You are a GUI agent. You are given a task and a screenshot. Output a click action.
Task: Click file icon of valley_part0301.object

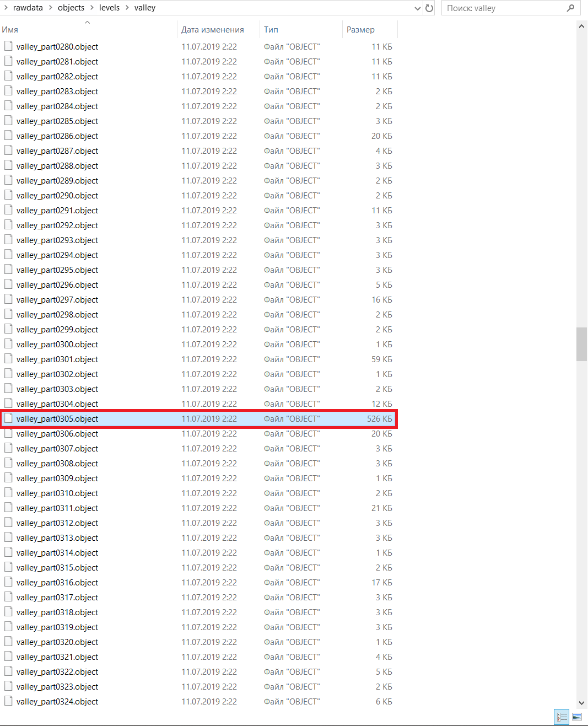pyautogui.click(x=8, y=359)
